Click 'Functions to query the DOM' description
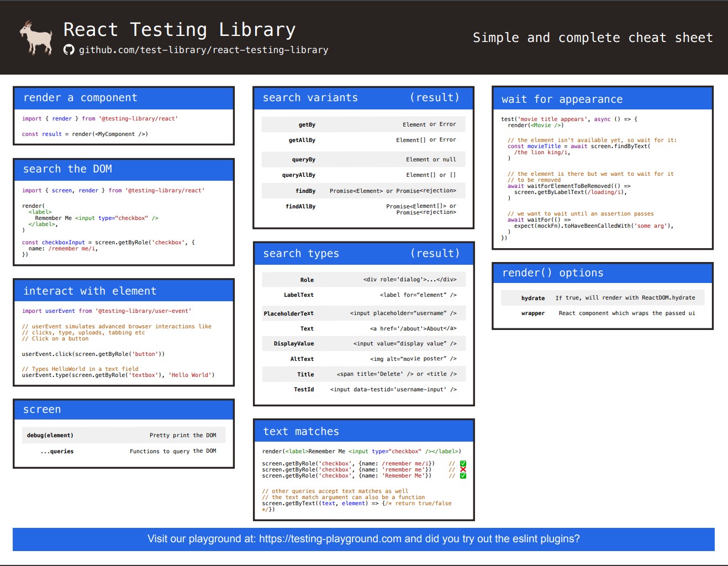The width and height of the screenshot is (728, 566). 173,452
